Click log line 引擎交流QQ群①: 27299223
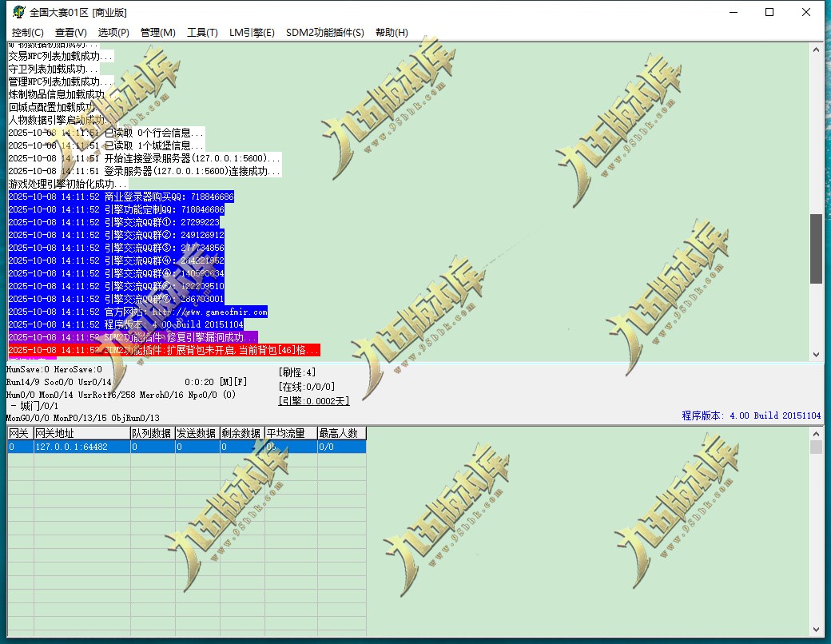831x644 pixels. click(x=114, y=222)
